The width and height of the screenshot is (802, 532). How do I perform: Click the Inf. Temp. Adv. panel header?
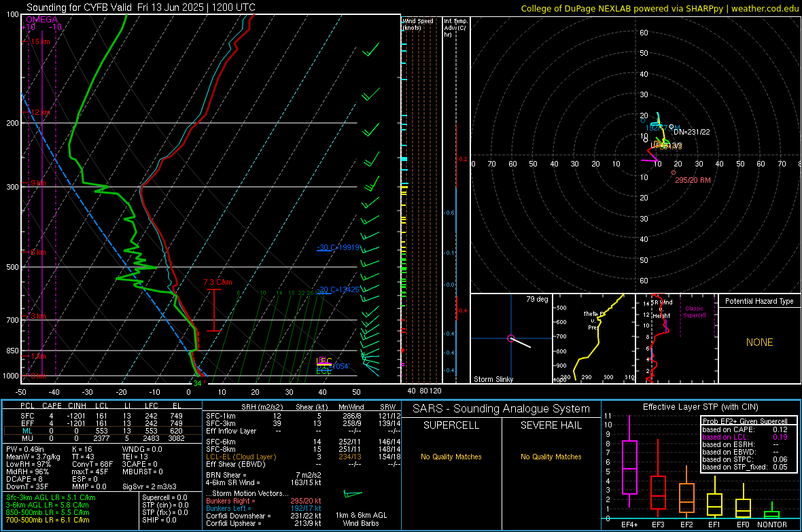[x=455, y=28]
